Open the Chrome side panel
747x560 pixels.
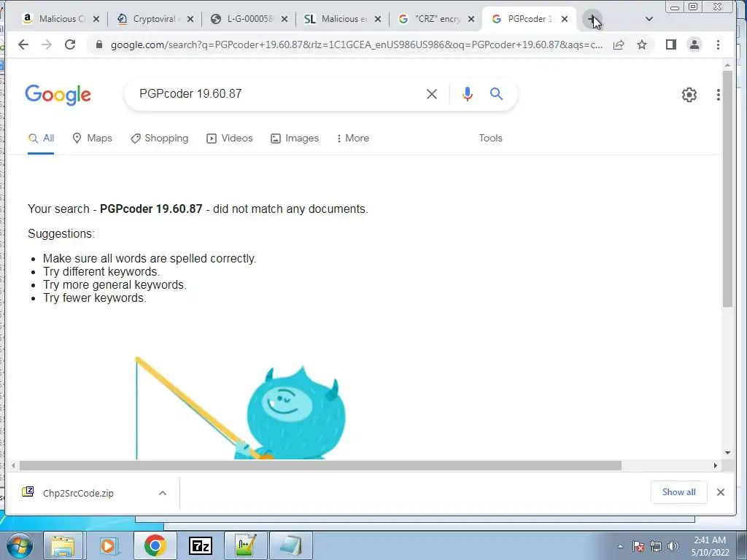click(x=671, y=44)
